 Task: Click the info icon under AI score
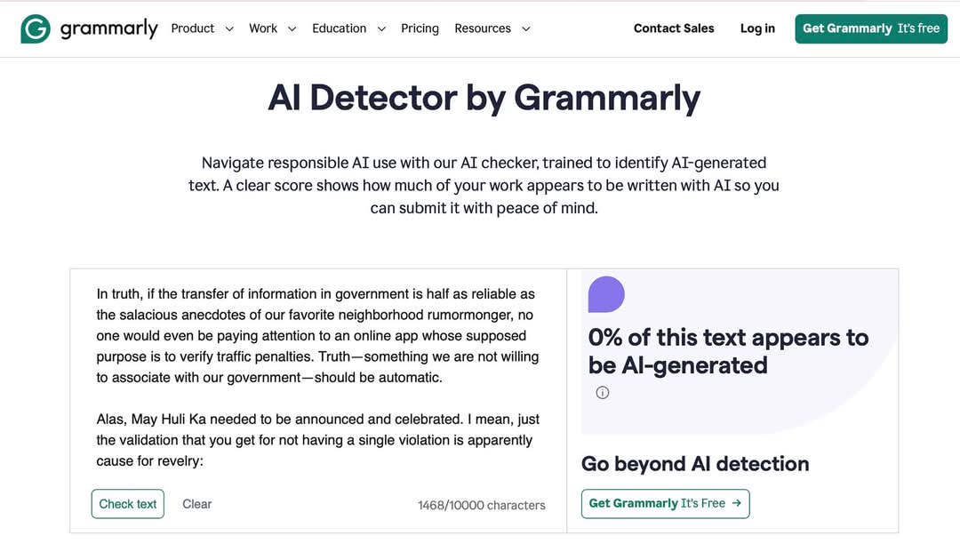coord(603,392)
